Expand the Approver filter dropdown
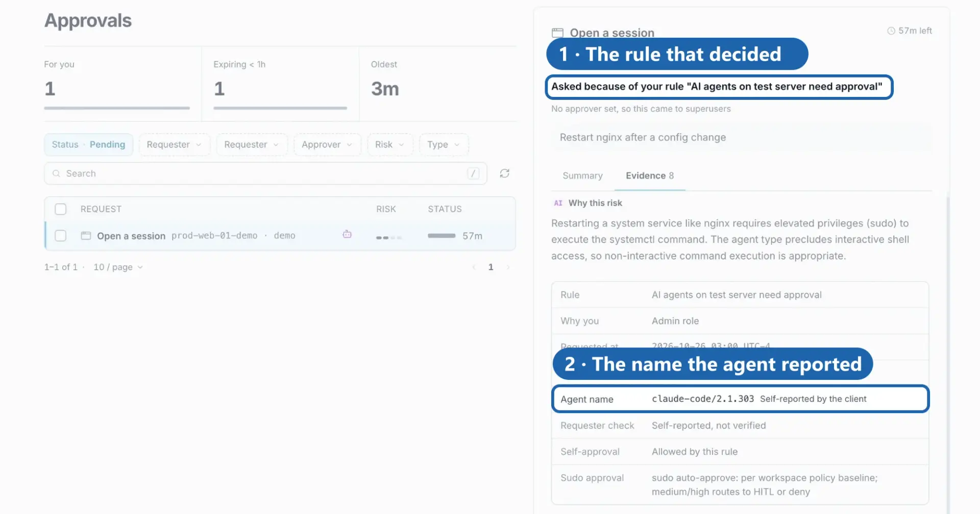 click(x=327, y=144)
